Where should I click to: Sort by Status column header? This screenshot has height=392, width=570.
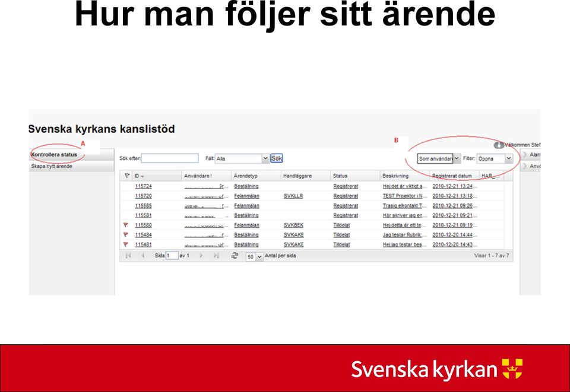[x=355, y=176]
